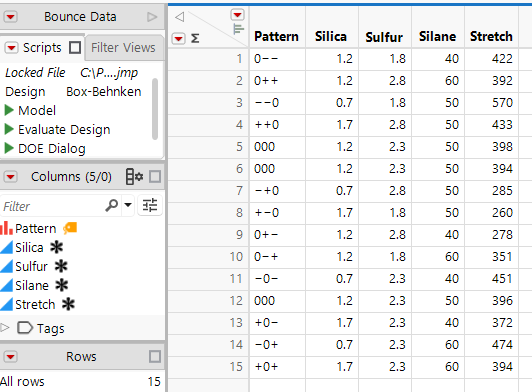The image size is (532, 392).
Task: Open the Scripts red triangle menu
Action: tap(11, 48)
